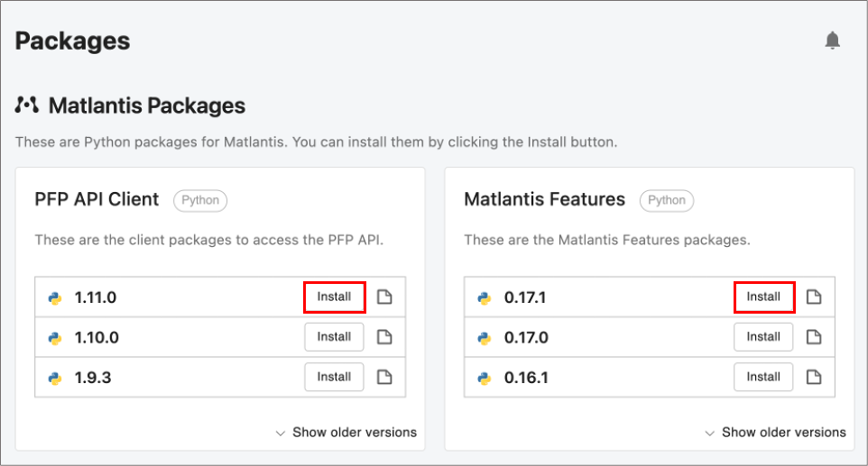Expand older versions of PFP API Client
The height and width of the screenshot is (466, 868).
346,433
